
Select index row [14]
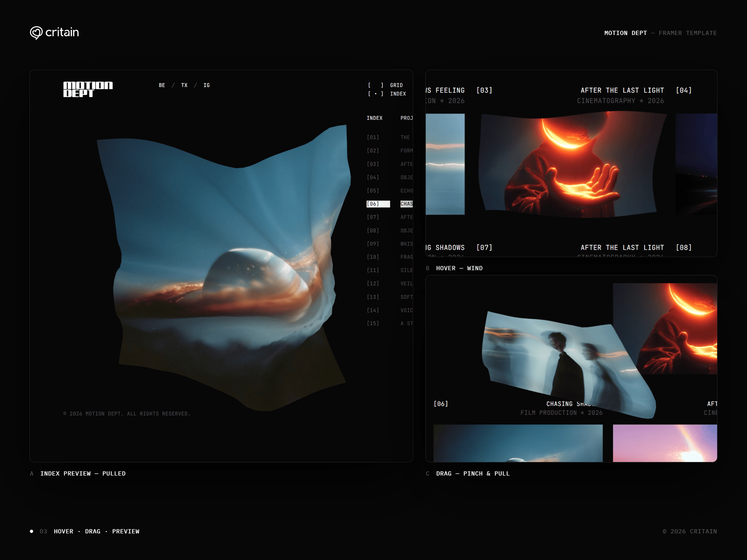(x=390, y=310)
